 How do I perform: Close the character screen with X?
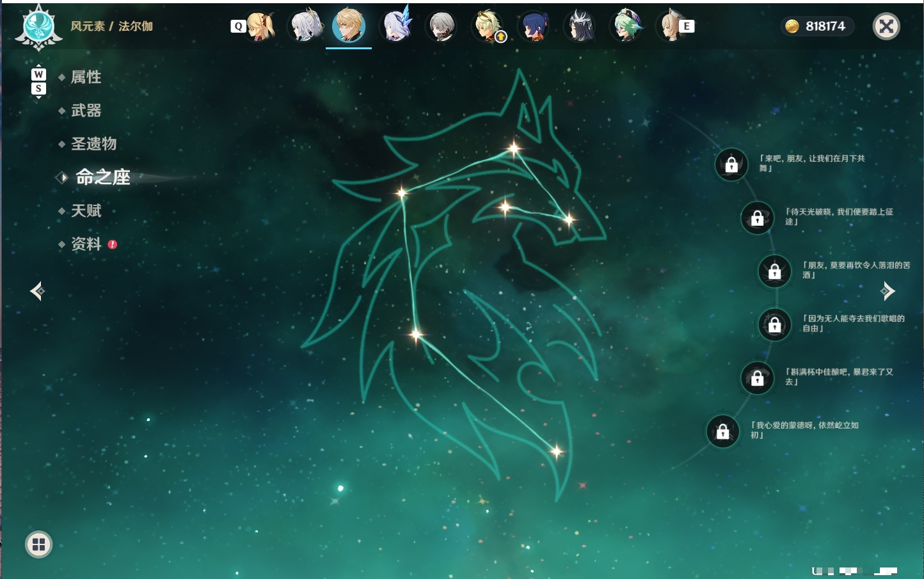[886, 26]
